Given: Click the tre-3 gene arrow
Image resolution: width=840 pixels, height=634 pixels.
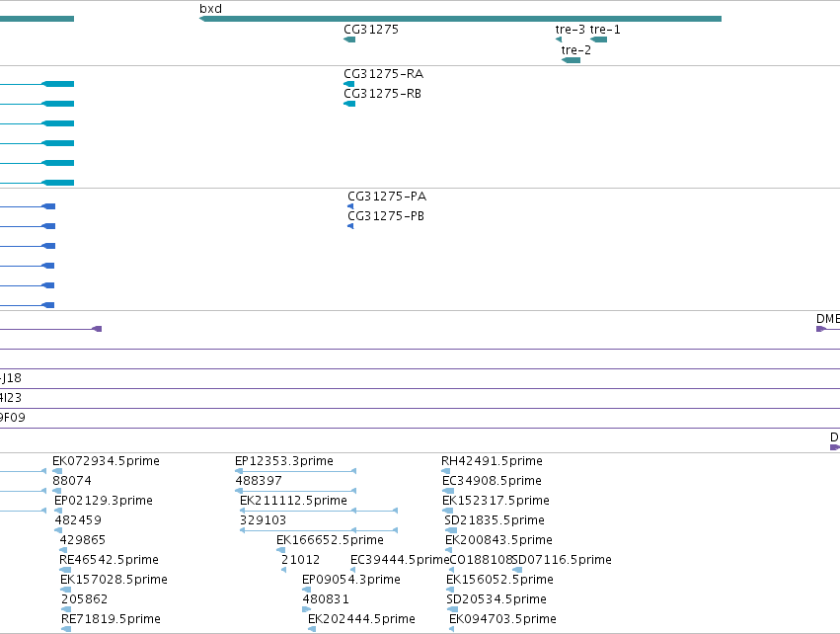Looking at the screenshot, I should coord(559,40).
